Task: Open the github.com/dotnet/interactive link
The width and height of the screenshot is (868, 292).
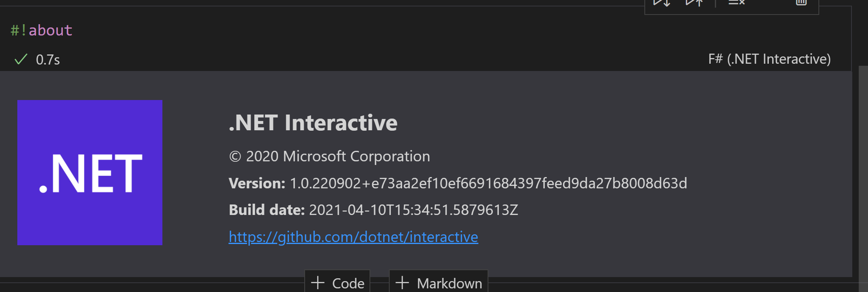Action: coord(353,237)
